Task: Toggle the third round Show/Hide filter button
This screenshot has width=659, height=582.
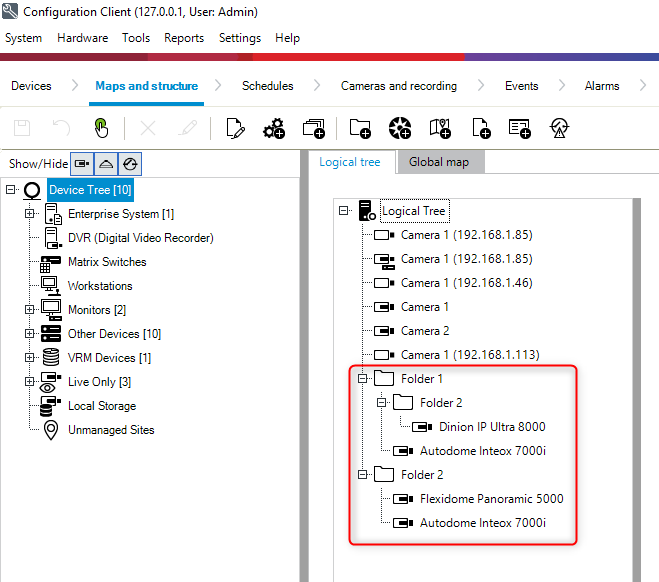Action: [x=130, y=163]
